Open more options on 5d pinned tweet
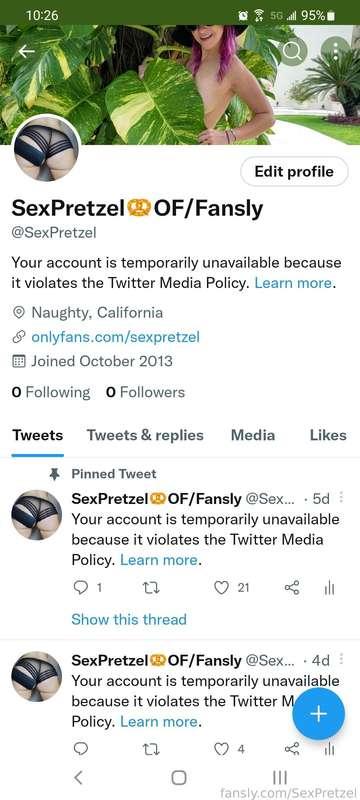This screenshot has height=800, width=360. click(x=341, y=497)
